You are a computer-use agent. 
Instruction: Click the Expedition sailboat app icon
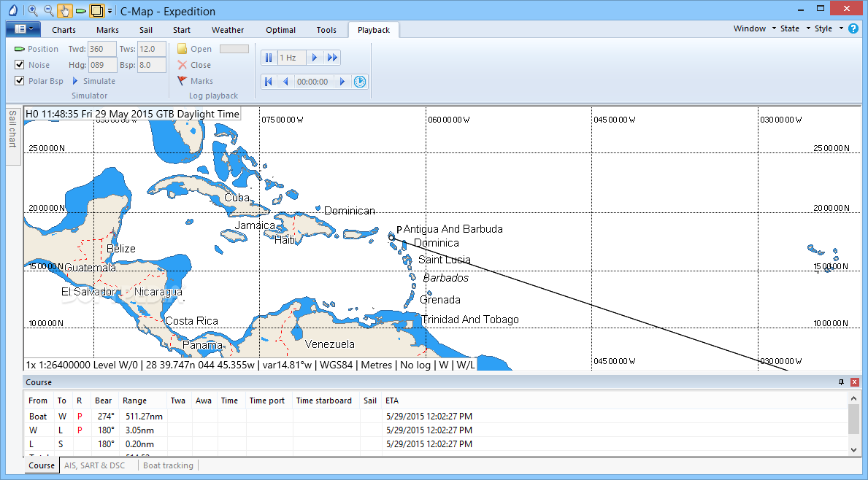[12, 10]
